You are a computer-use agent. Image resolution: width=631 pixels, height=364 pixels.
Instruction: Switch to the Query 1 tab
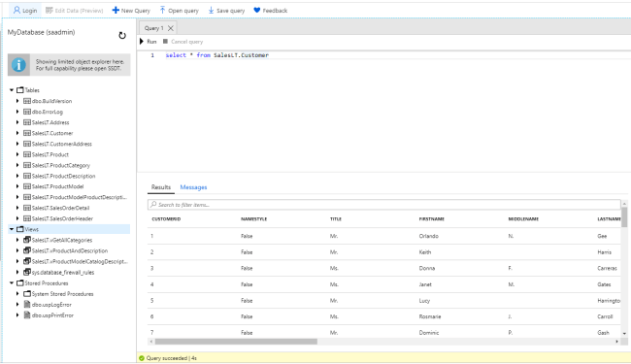tap(153, 28)
